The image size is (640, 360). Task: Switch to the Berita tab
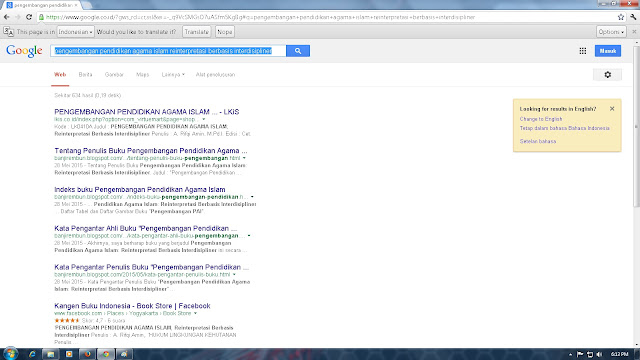point(85,75)
